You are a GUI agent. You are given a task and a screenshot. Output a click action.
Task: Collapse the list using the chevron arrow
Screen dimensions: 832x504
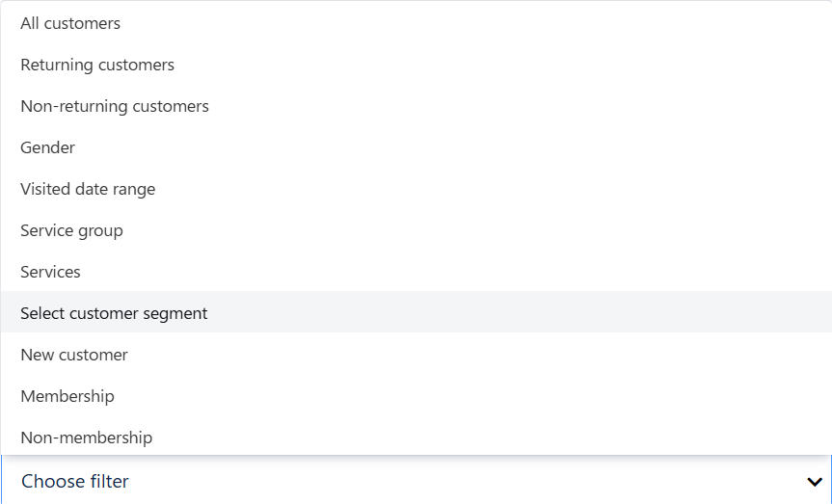(x=815, y=482)
